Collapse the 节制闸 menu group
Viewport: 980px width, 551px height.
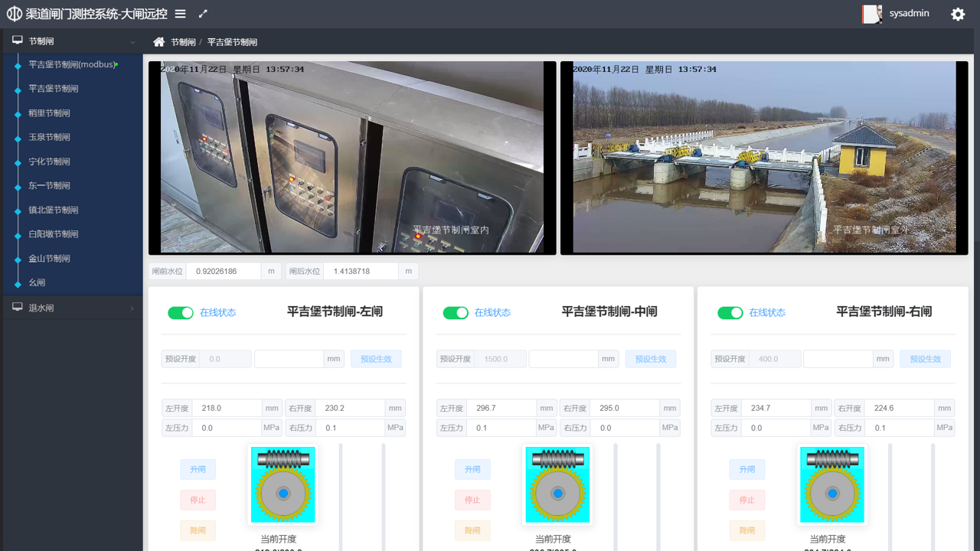(72, 41)
